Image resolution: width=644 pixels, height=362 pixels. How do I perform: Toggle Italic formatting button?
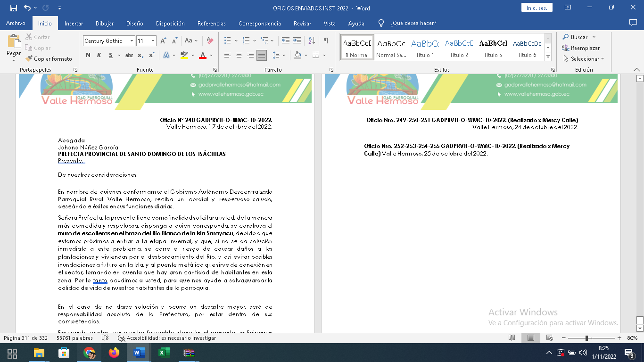tap(99, 55)
